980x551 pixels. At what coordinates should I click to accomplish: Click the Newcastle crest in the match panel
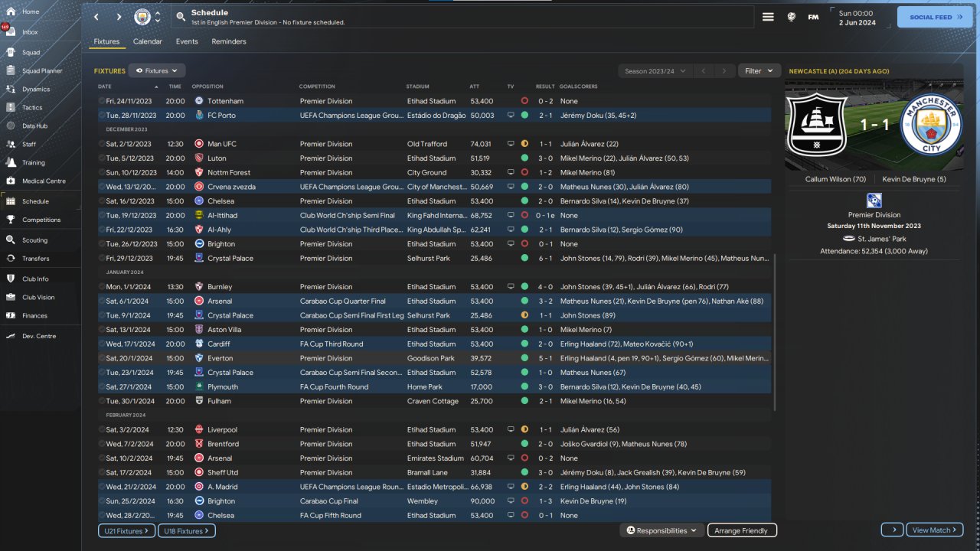coord(817,125)
